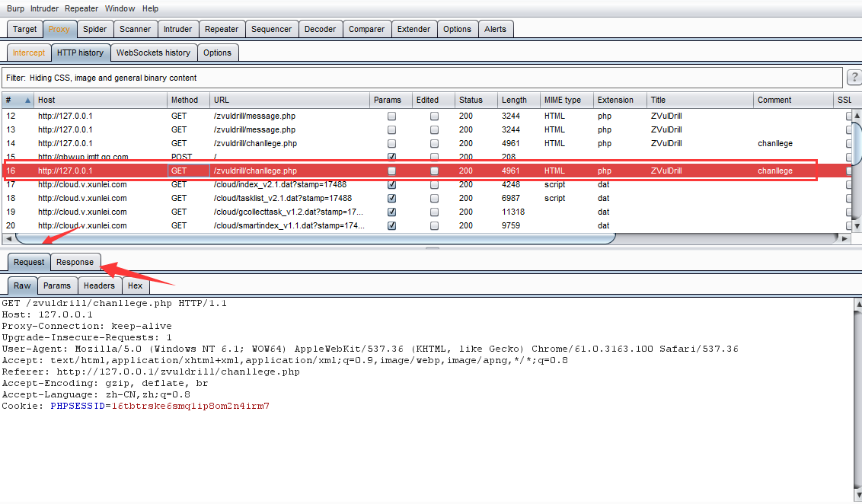This screenshot has width=862, height=504.
Task: Switch to the Spider tab
Action: 94,29
